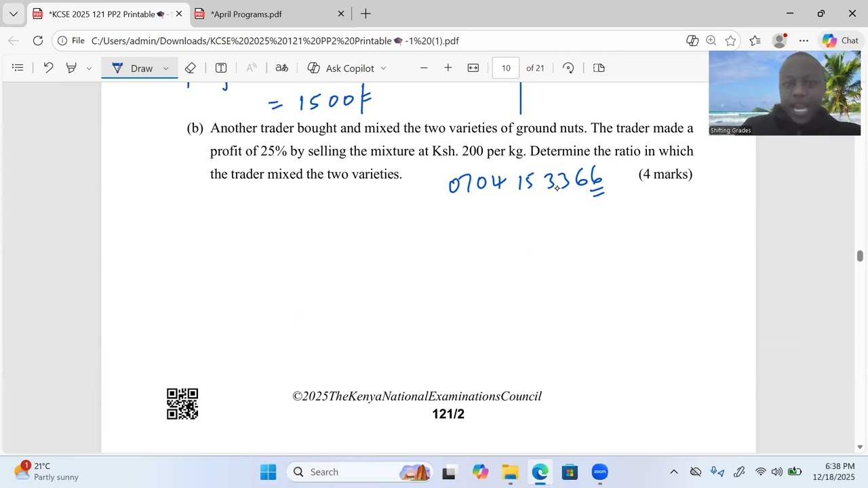Close the KCSE 2025 121 PP2 tab
The image size is (868, 488).
tap(179, 14)
